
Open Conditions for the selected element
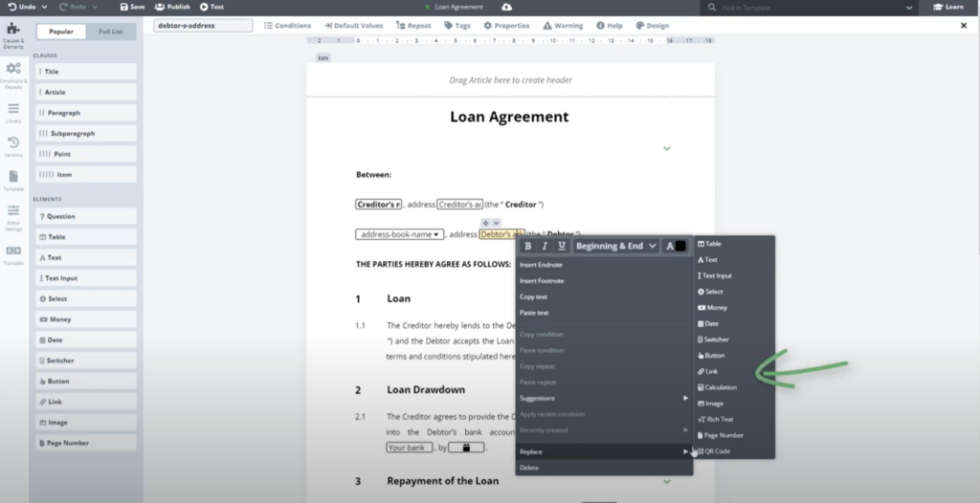[x=287, y=26]
